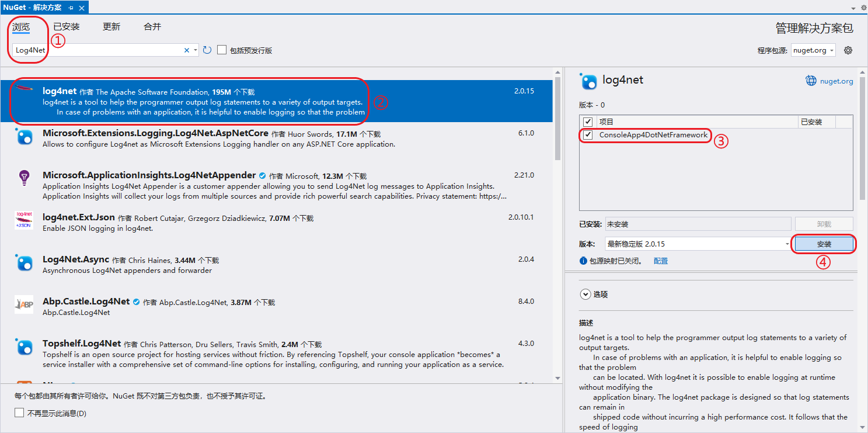Click ConsoleApp4DotNetFramework project name
Image resolution: width=868 pixels, height=433 pixels.
653,135
